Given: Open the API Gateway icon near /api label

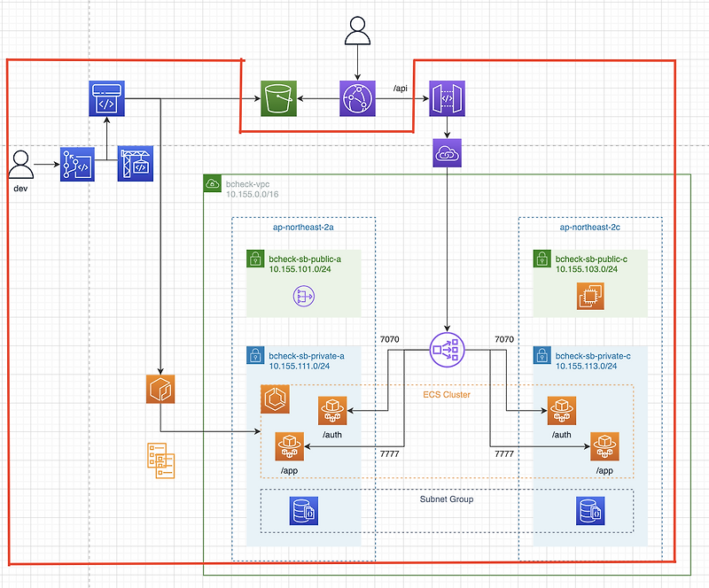Looking at the screenshot, I should point(446,99).
